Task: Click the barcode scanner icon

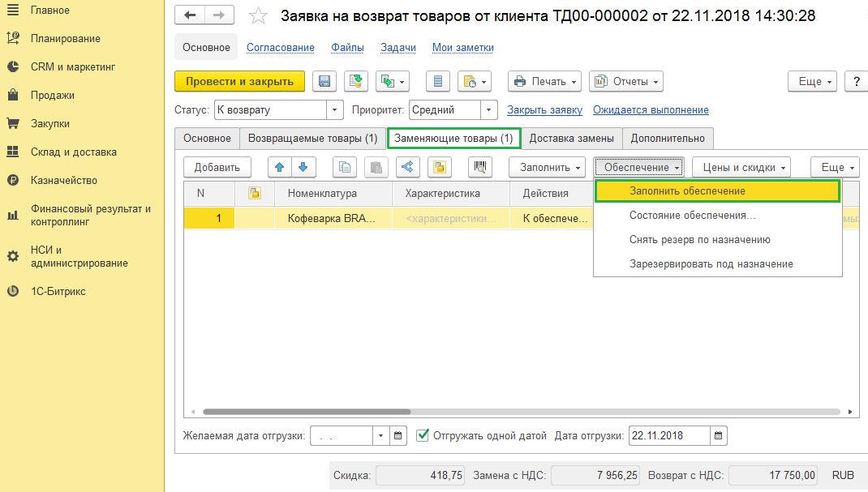Action: tap(481, 168)
